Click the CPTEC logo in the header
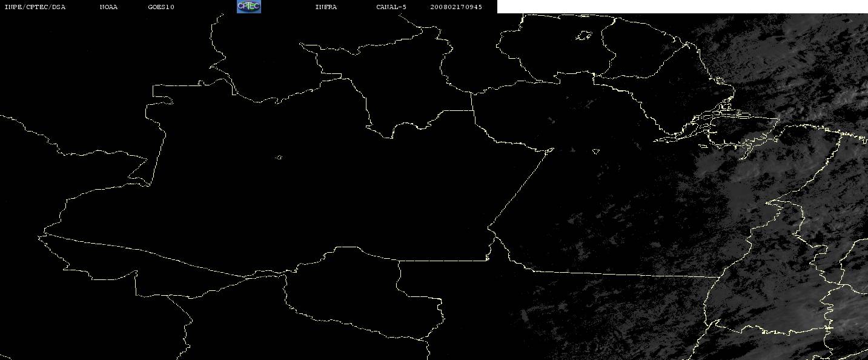 (248, 7)
